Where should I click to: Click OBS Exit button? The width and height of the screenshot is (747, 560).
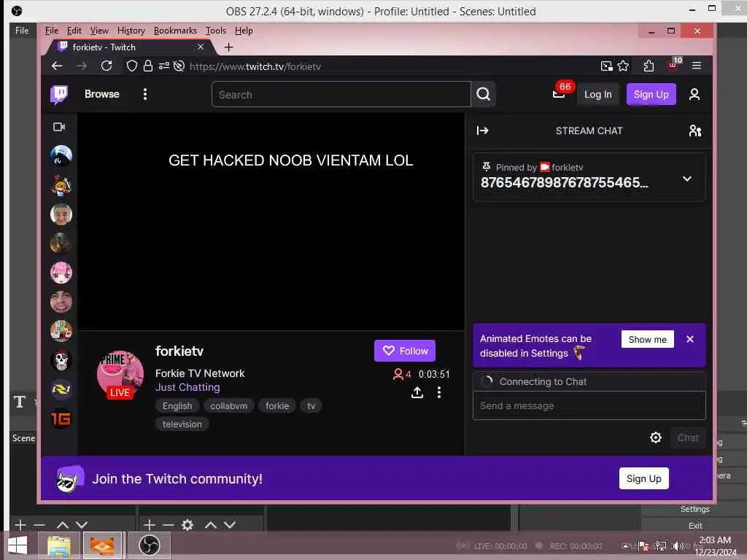pyautogui.click(x=694, y=526)
